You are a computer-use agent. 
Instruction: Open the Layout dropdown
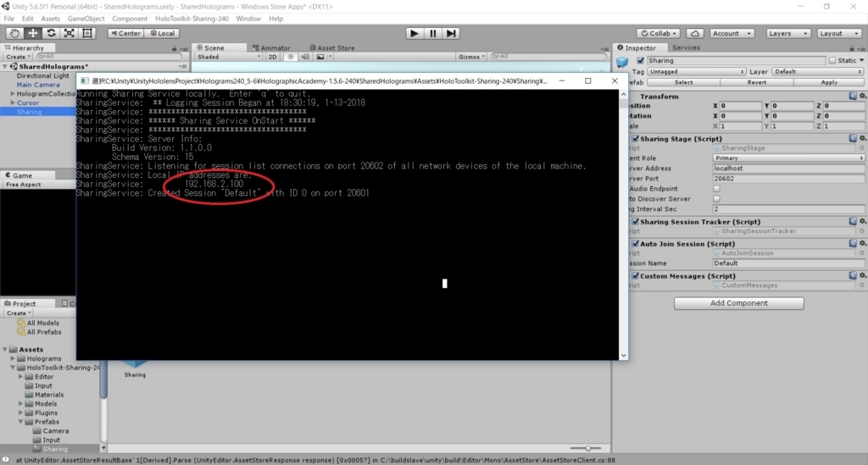tap(838, 33)
